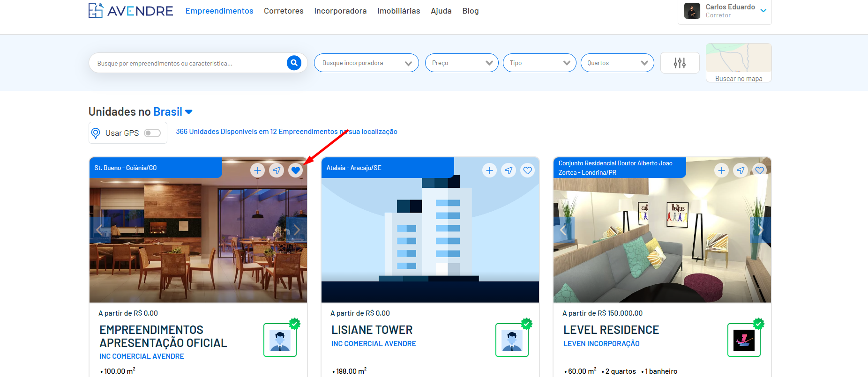Image resolution: width=868 pixels, height=377 pixels.
Task: Click the Buscar no mapa thumbnail
Action: 739,63
